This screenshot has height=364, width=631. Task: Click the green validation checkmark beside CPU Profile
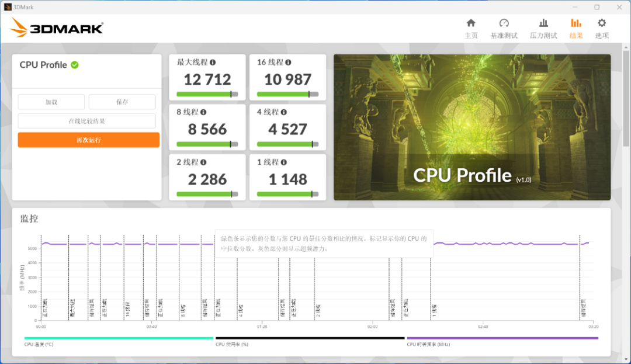click(x=75, y=65)
